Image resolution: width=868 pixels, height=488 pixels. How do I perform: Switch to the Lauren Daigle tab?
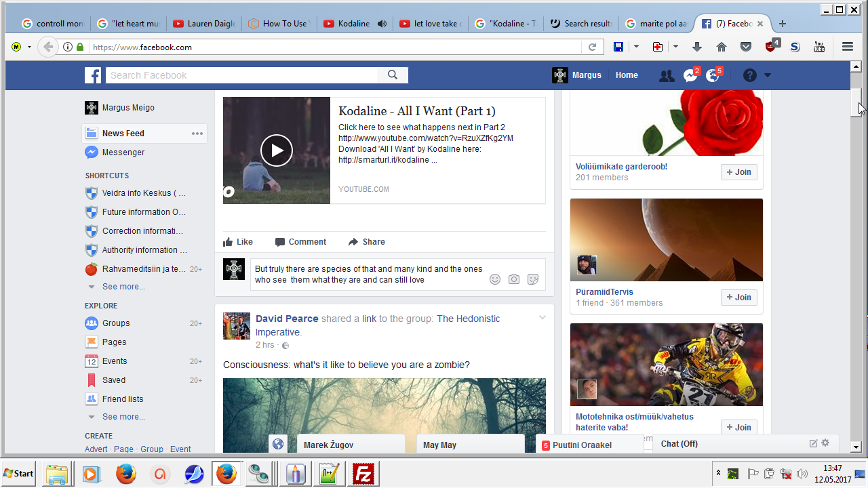[x=203, y=24]
